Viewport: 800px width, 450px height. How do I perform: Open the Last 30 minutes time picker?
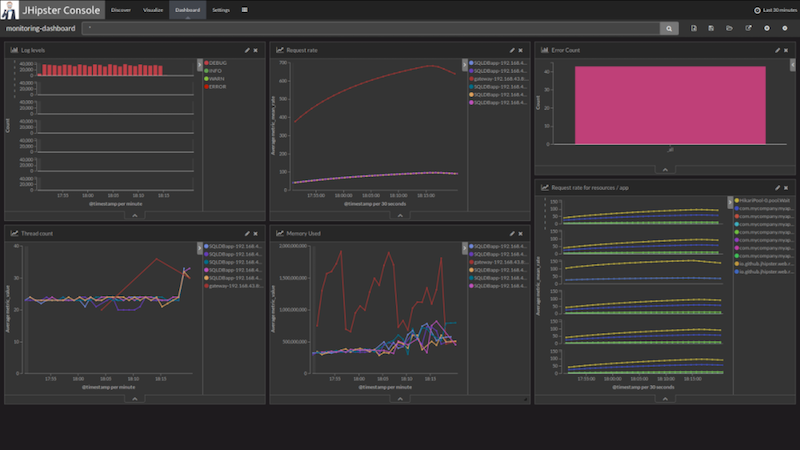[776, 9]
